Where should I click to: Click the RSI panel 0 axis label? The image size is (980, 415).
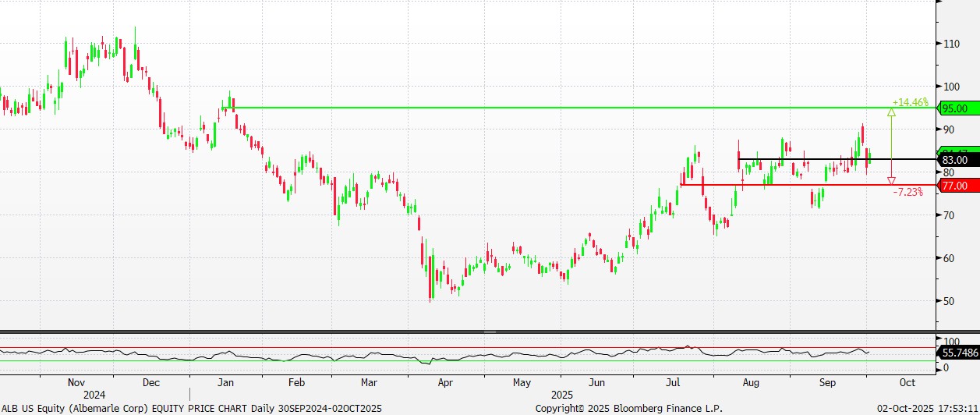point(946,367)
